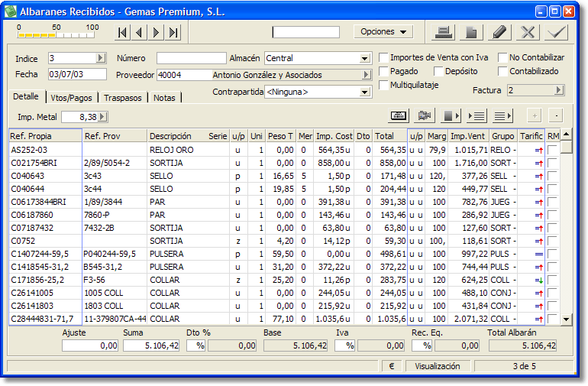
Task: Click the gray square with arrow icon
Action: click(451, 116)
